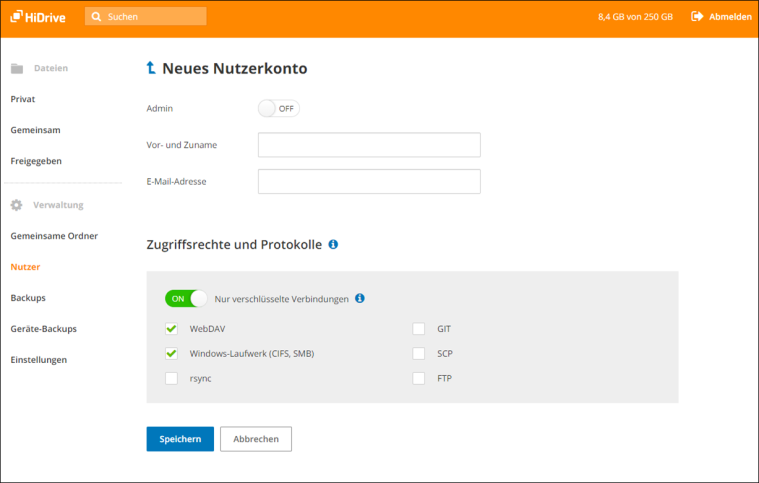
Task: Focus the E-Mail-Adresse field
Action: (x=369, y=181)
